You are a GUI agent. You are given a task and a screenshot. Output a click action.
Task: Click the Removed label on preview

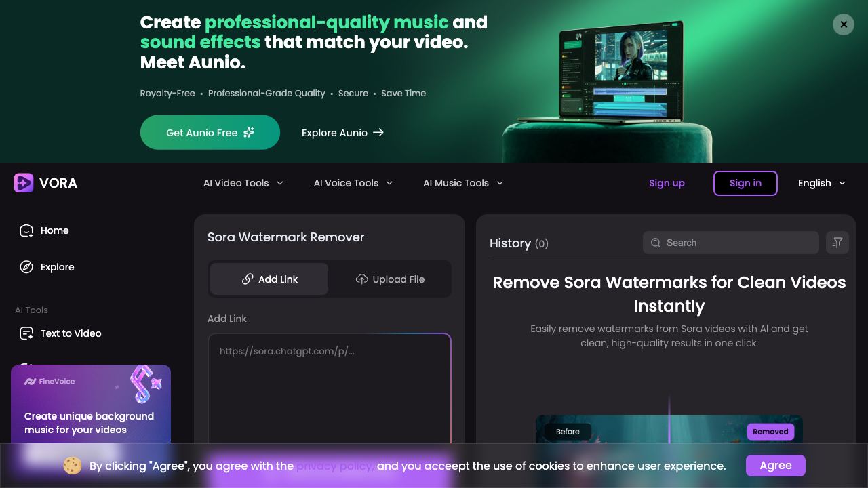point(770,432)
